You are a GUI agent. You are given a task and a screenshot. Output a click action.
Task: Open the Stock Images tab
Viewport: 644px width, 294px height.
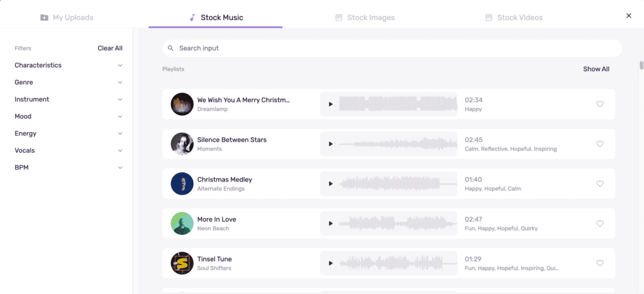coord(365,18)
